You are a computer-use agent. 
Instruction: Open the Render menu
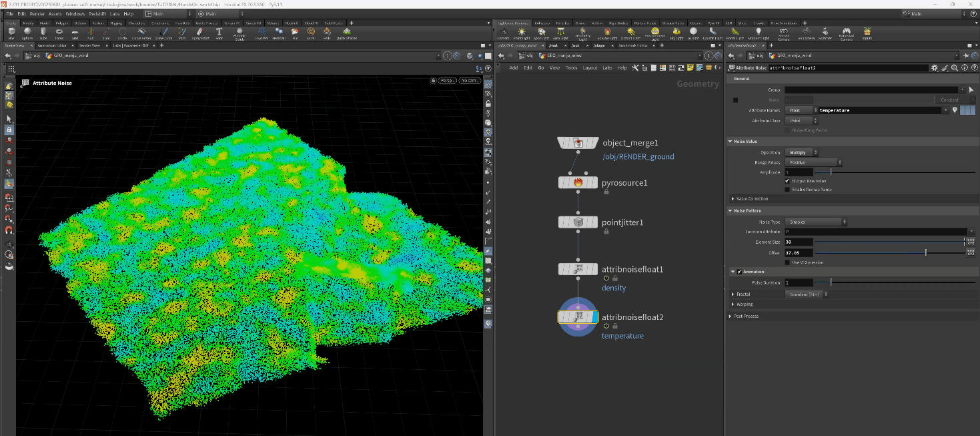click(37, 13)
